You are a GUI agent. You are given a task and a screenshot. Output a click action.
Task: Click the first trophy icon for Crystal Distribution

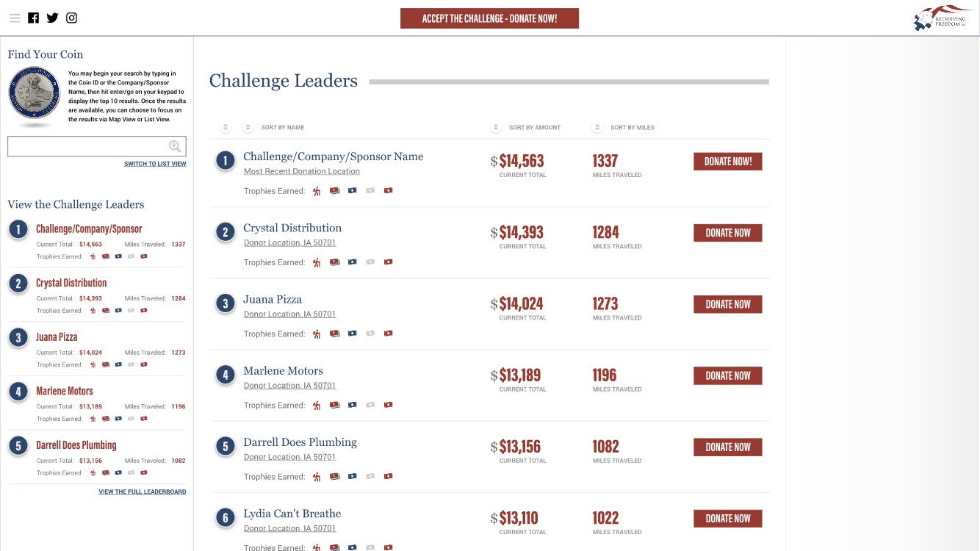[317, 262]
